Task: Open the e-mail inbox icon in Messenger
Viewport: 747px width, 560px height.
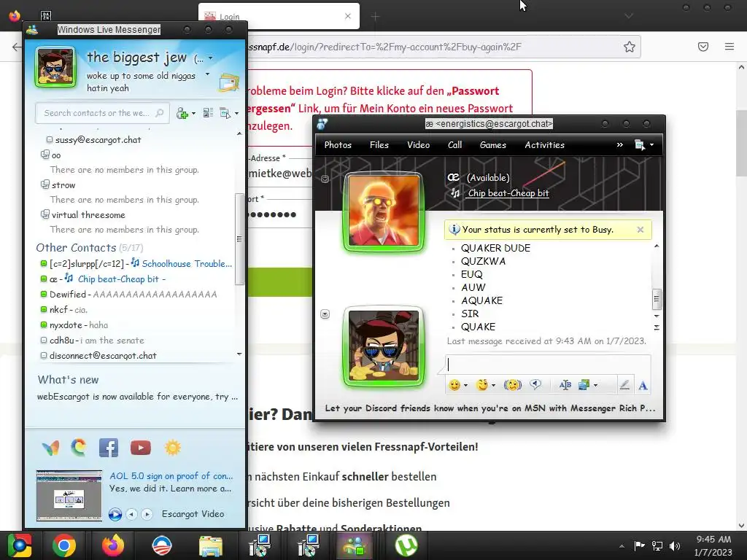Action: tap(228, 83)
